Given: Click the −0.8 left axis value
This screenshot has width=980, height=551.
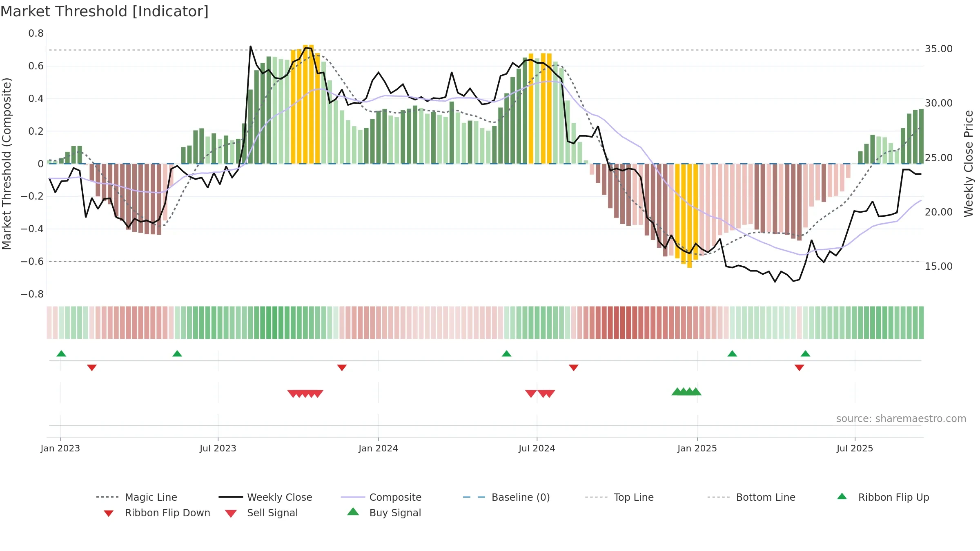Looking at the screenshot, I should pos(32,294).
